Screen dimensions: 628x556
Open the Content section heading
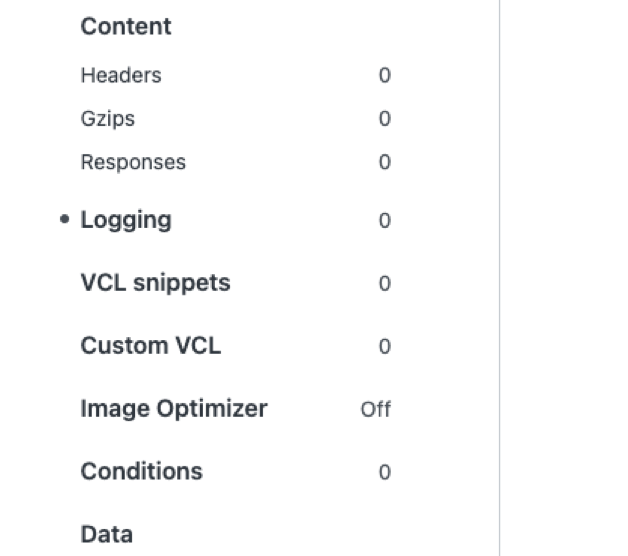pyautogui.click(x=126, y=27)
